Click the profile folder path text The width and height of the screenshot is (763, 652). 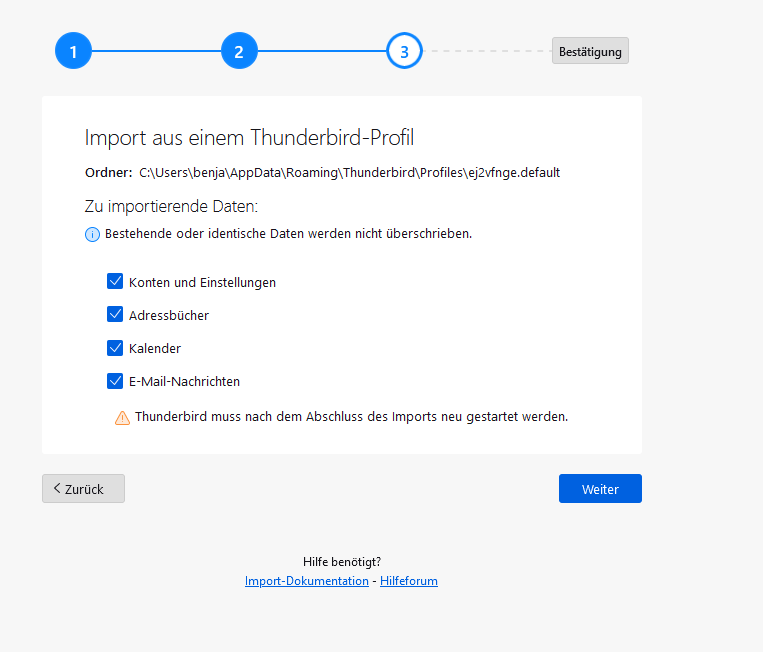click(x=349, y=173)
